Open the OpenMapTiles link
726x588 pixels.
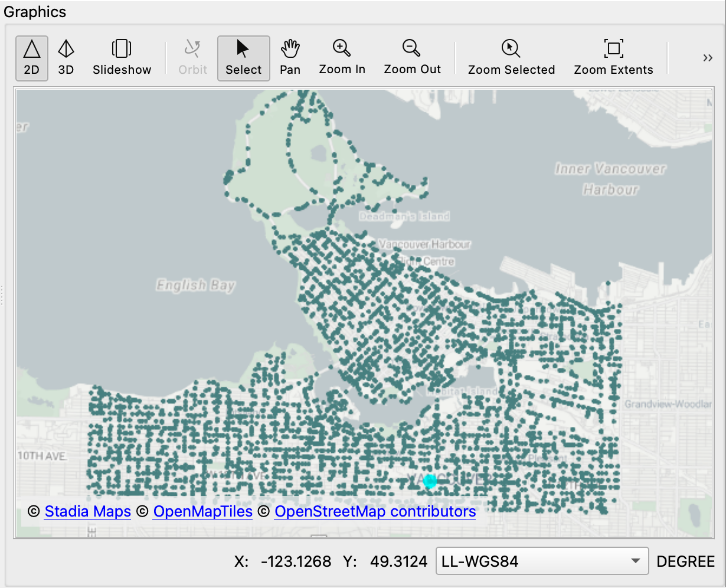click(202, 511)
